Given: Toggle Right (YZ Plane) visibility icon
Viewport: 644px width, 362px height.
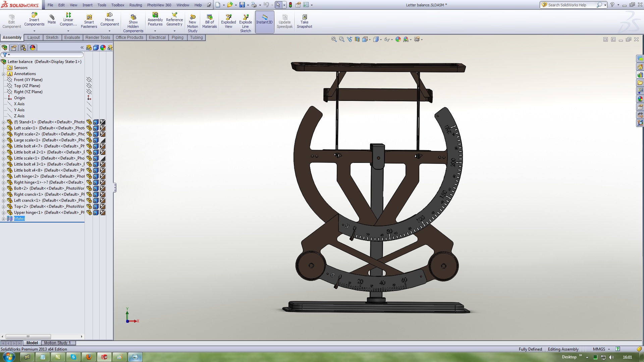Looking at the screenshot, I should pos(89,92).
